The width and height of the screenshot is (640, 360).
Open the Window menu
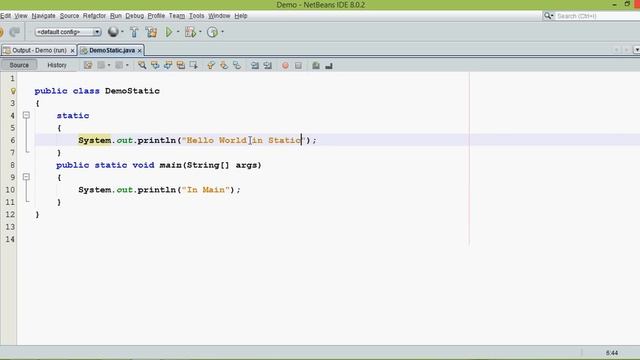click(219, 16)
